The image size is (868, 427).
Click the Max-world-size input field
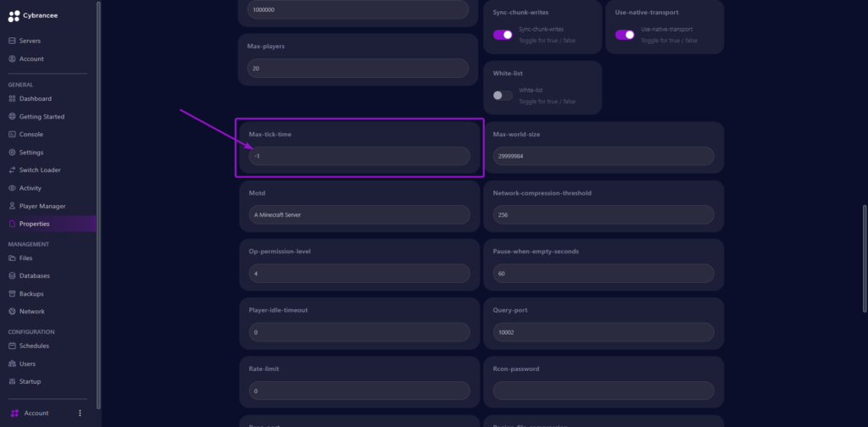tap(604, 156)
